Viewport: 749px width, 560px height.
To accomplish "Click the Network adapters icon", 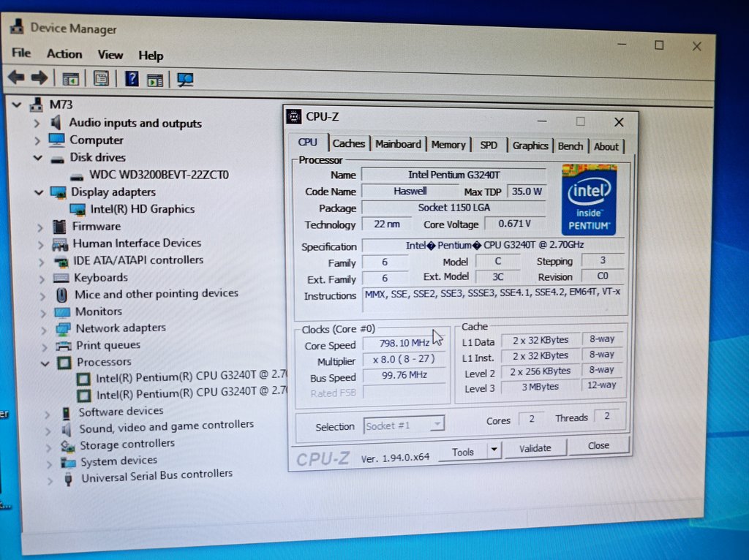I will point(63,329).
